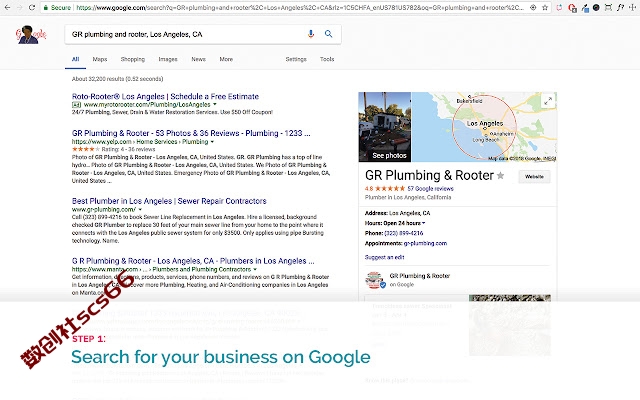Click the Website button in knowledge panel

(x=534, y=177)
